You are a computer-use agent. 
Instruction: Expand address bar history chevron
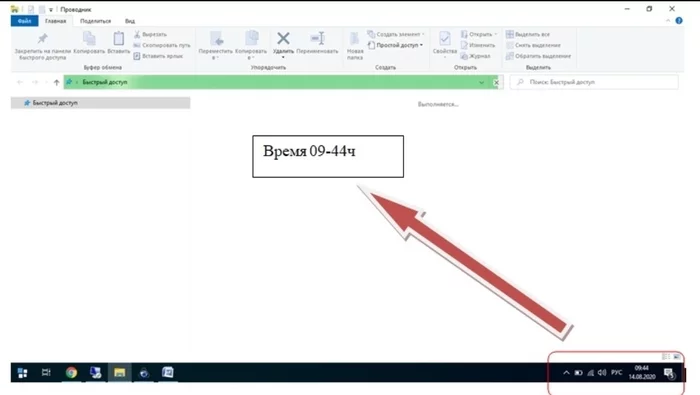tap(481, 83)
